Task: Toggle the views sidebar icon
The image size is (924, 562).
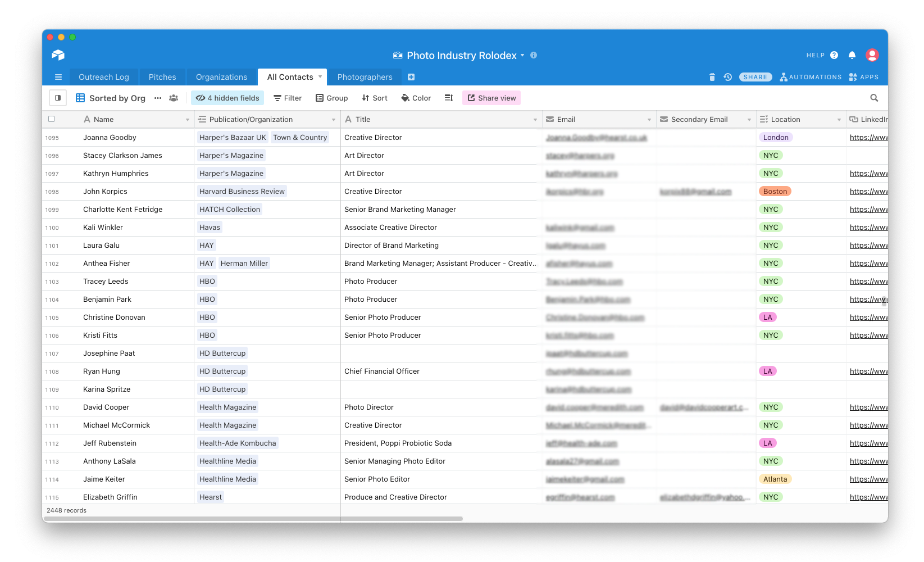Action: click(58, 98)
